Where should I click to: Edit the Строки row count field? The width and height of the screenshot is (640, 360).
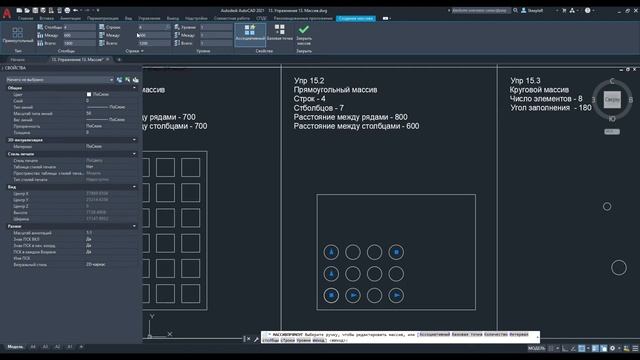point(154,27)
